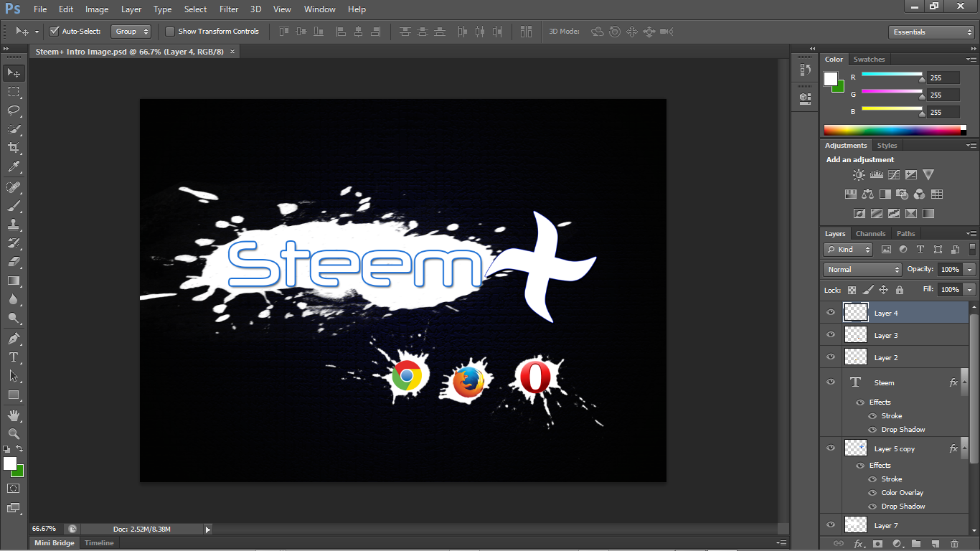This screenshot has height=551, width=980.
Task: Uncheck the Auto-Select checkbox
Action: click(x=54, y=32)
